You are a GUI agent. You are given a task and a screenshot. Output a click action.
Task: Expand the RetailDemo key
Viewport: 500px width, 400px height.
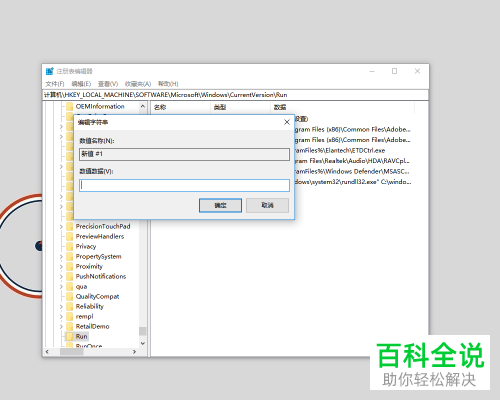click(x=61, y=327)
